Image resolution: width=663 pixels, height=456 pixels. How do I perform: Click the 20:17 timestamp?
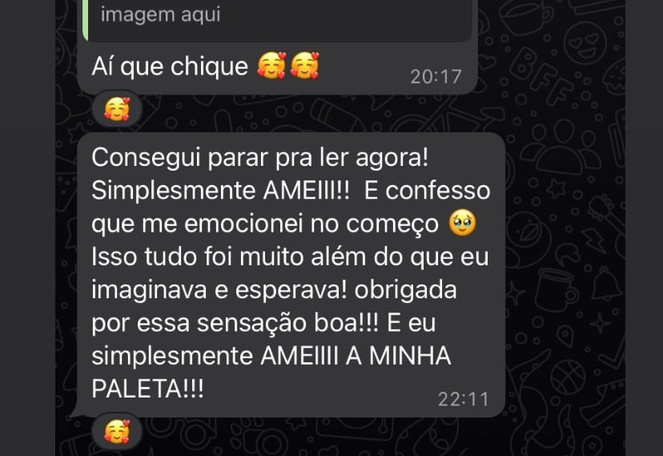(x=436, y=77)
